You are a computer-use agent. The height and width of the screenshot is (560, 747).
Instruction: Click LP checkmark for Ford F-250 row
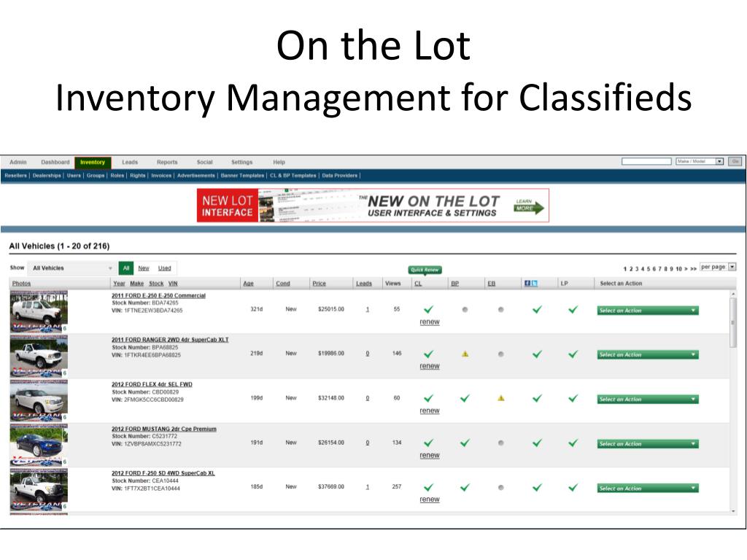tap(573, 487)
